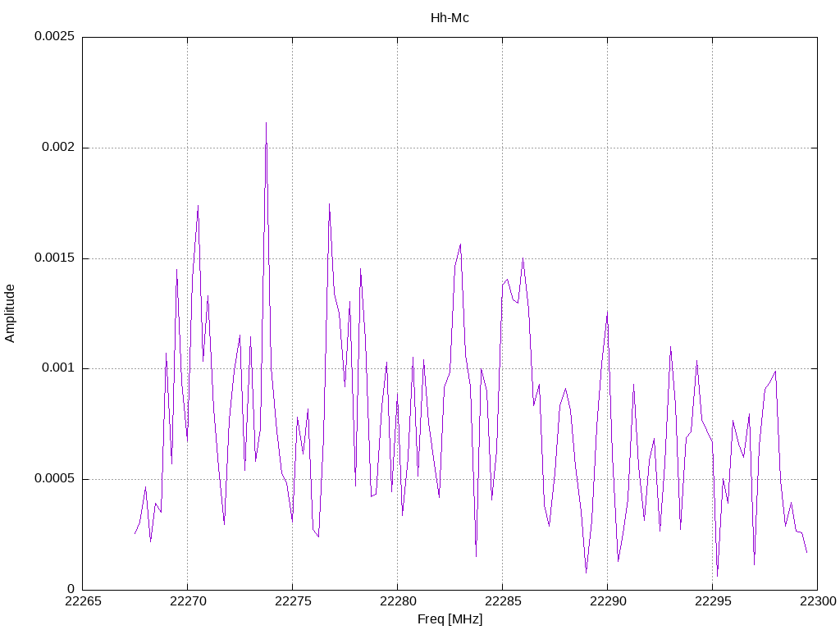
Task: Click the Freq [MHz] x-axis label
Action: (x=450, y=619)
